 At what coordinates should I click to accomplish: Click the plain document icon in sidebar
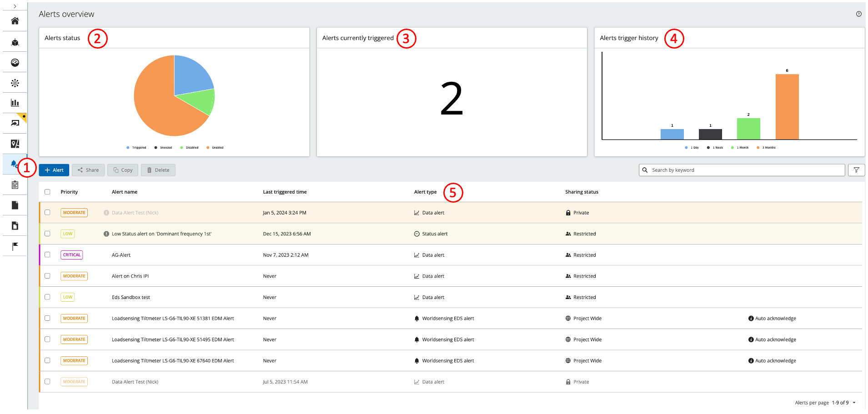tap(15, 205)
